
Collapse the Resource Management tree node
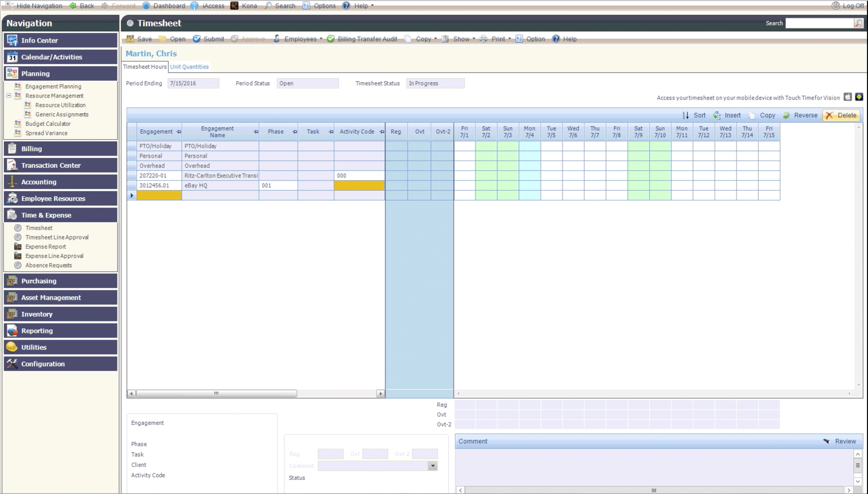click(9, 96)
